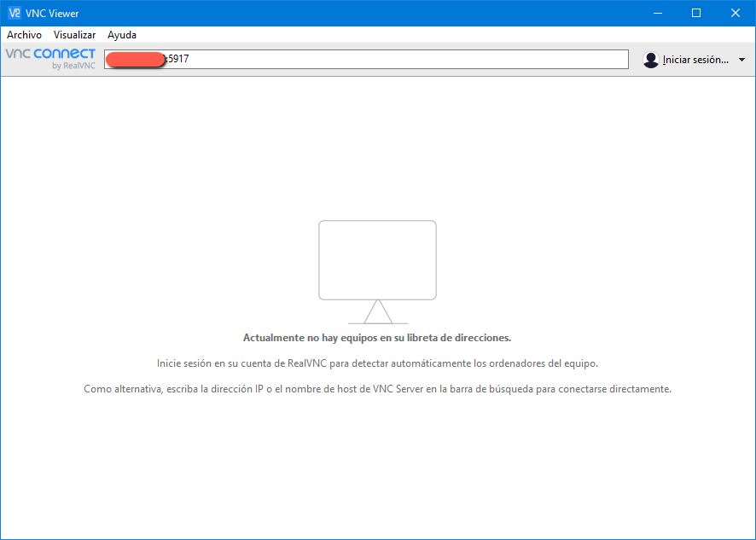Click the "by RealVNC" text under logo

[x=73, y=67]
